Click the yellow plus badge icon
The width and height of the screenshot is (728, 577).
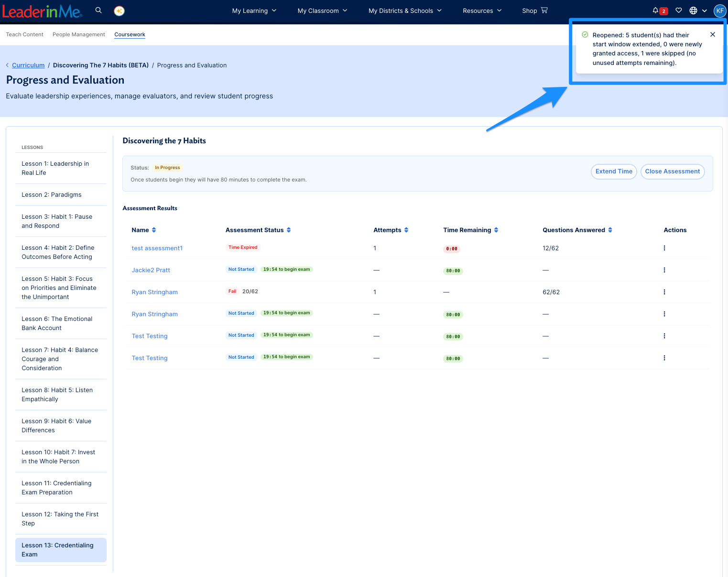pos(120,11)
